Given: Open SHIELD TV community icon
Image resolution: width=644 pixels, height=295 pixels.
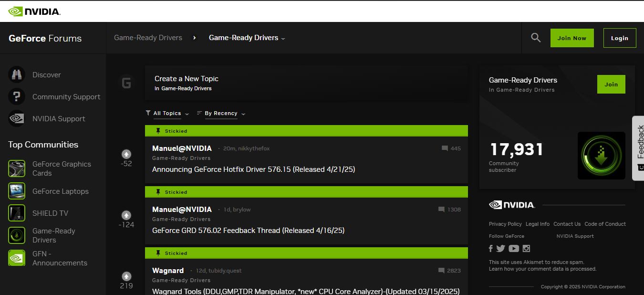Looking at the screenshot, I should 17,213.
